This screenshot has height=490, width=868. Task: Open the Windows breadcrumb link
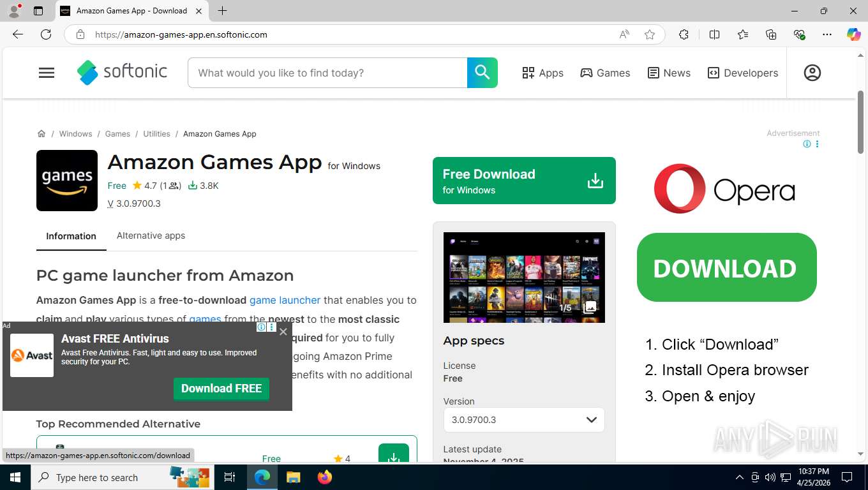(x=75, y=134)
